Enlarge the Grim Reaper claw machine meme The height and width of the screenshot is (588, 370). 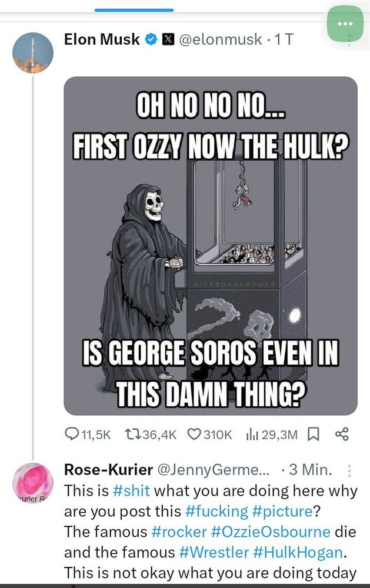[211, 246]
